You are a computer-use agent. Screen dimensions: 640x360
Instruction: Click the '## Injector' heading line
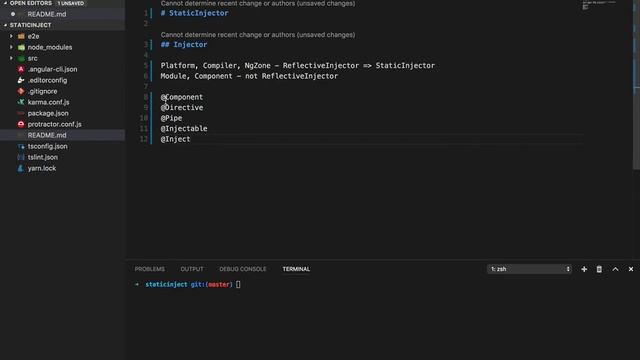(x=184, y=44)
